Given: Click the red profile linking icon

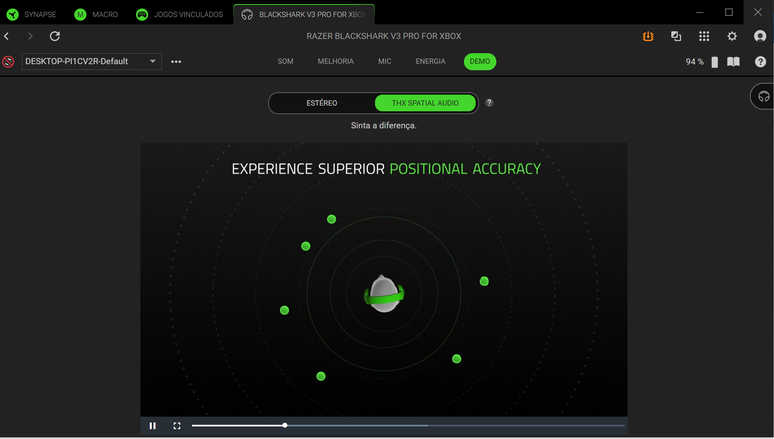Looking at the screenshot, I should (x=8, y=62).
